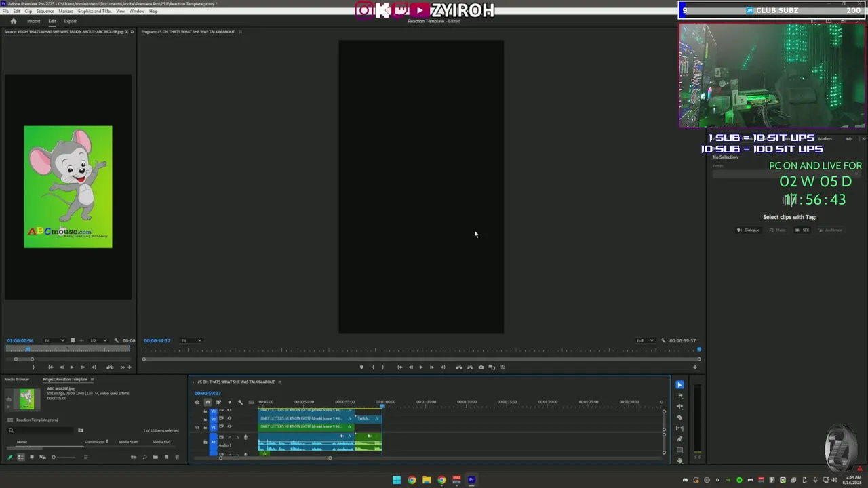Play clip in Source monitor
The image size is (868, 488).
click(72, 367)
